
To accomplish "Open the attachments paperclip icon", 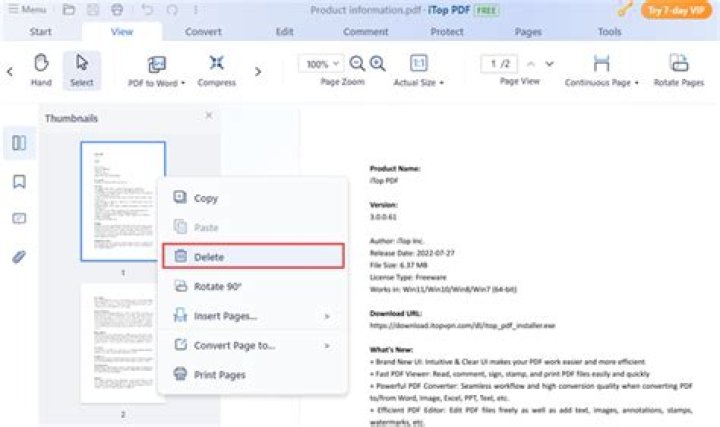I will tap(19, 257).
